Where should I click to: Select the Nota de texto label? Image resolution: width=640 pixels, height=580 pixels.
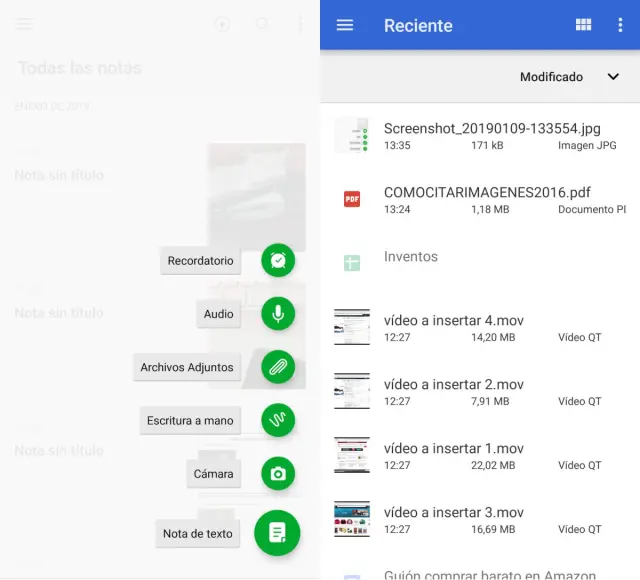point(198,534)
